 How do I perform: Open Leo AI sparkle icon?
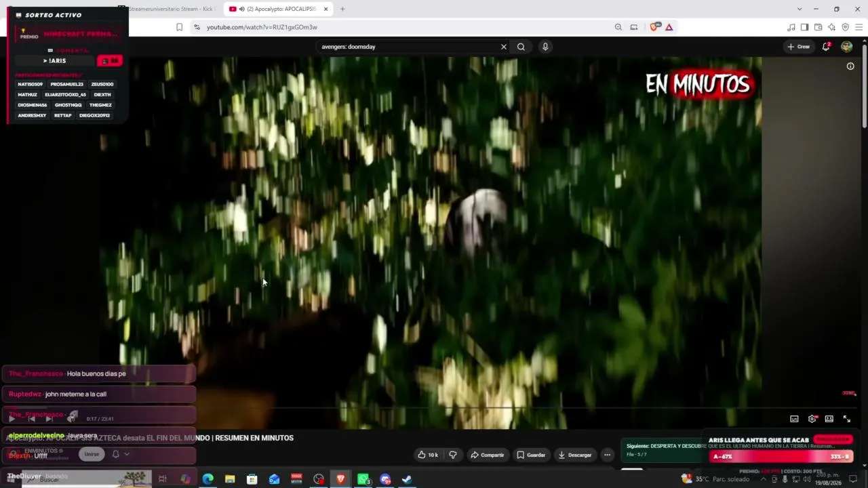point(832,27)
